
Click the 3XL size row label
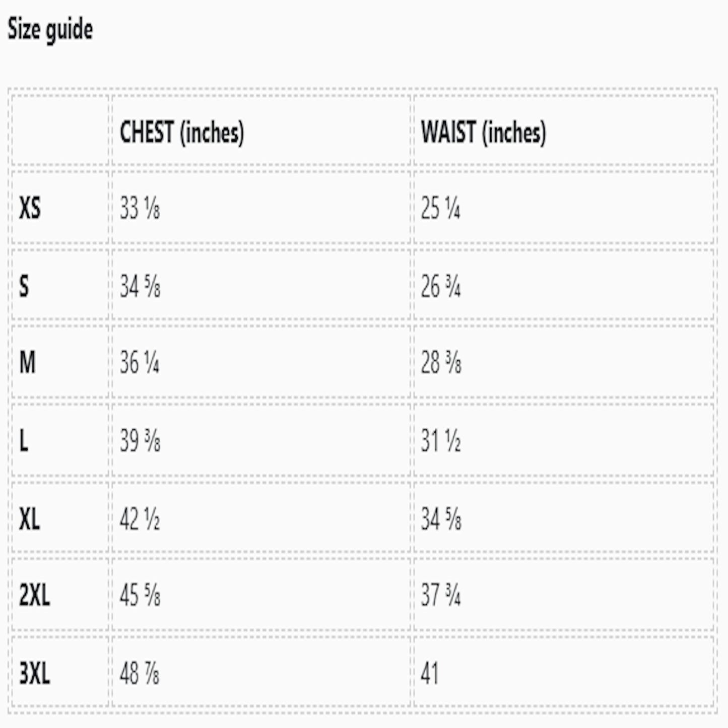point(34,673)
